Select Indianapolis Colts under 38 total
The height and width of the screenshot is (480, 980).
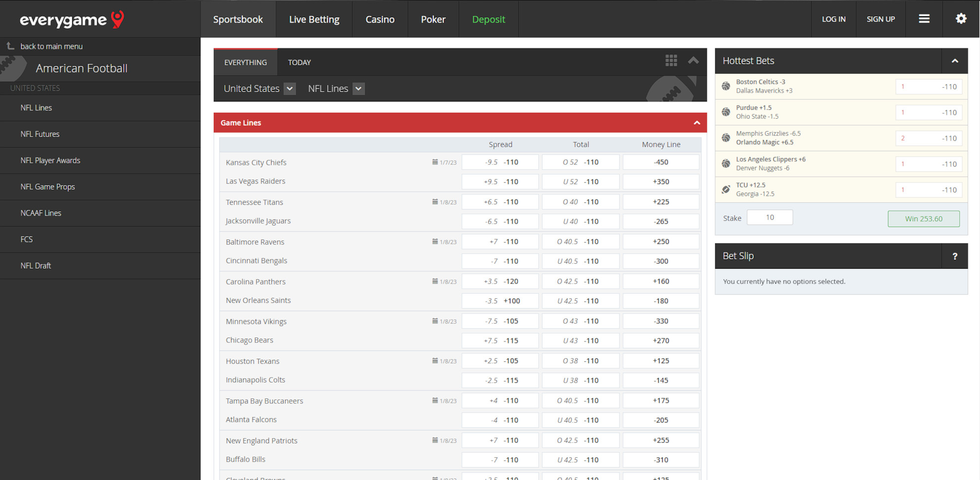581,380
